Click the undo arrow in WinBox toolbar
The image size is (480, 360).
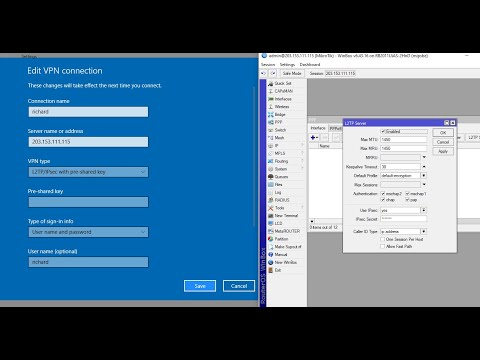pos(264,73)
